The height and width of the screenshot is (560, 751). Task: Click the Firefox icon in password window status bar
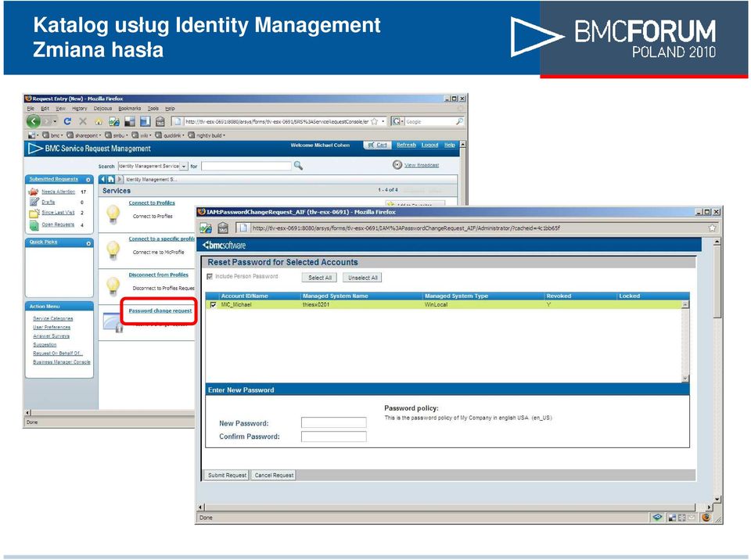[706, 517]
